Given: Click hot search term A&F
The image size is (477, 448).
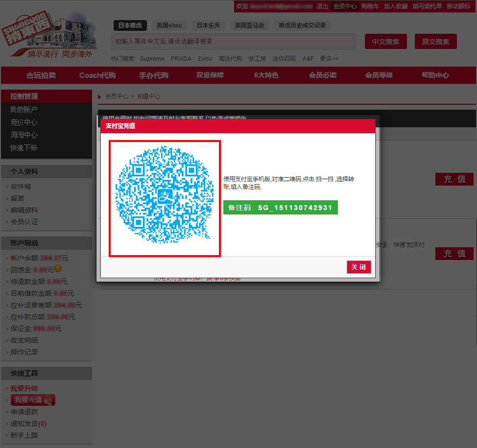Looking at the screenshot, I should coord(308,58).
